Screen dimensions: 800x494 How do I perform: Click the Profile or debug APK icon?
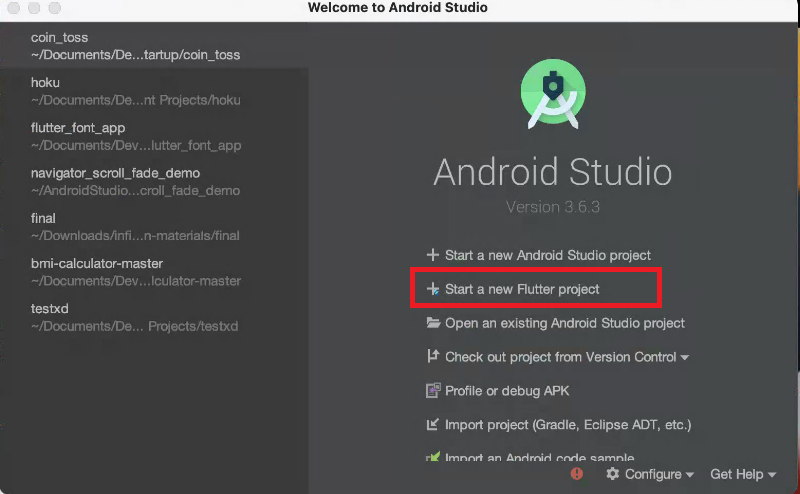coord(433,390)
